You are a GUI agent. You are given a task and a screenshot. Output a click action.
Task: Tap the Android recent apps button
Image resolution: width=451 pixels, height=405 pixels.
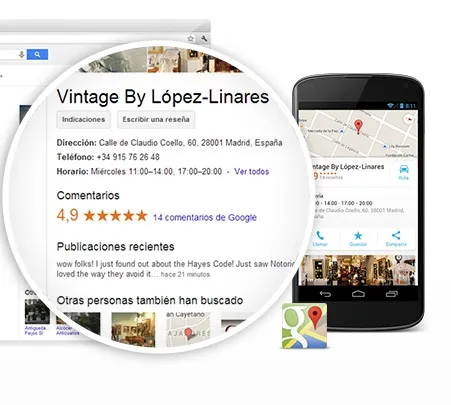click(392, 294)
